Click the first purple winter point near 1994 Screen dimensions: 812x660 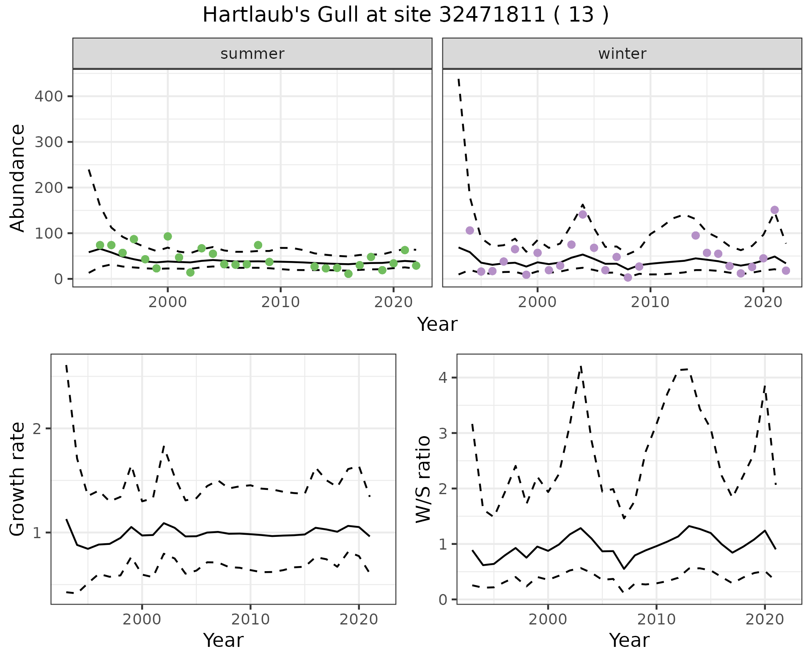pos(470,231)
